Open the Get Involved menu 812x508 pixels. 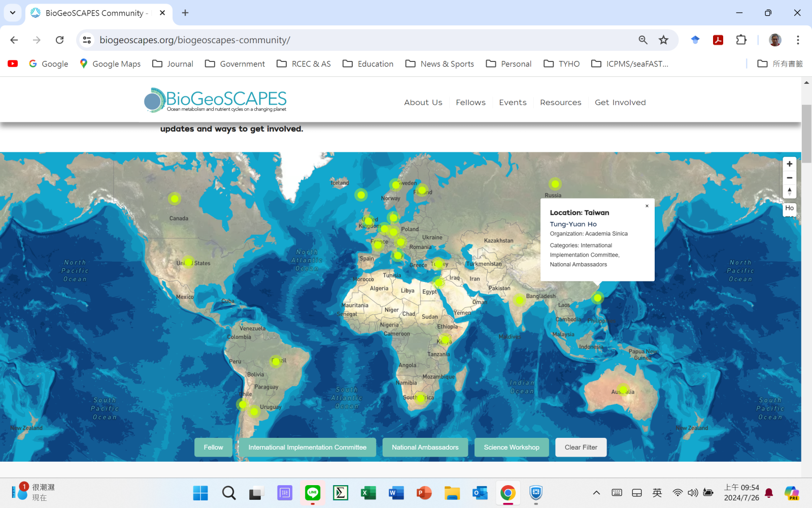pos(620,103)
